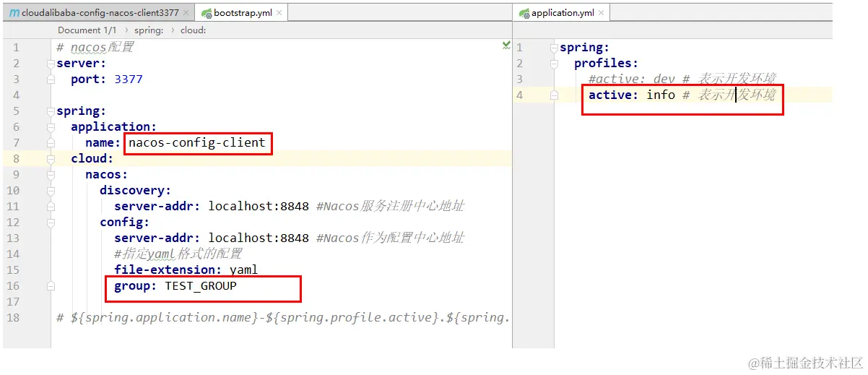Click the 'file-extension: yaml' line
This screenshot has width=868, height=375.
(186, 270)
